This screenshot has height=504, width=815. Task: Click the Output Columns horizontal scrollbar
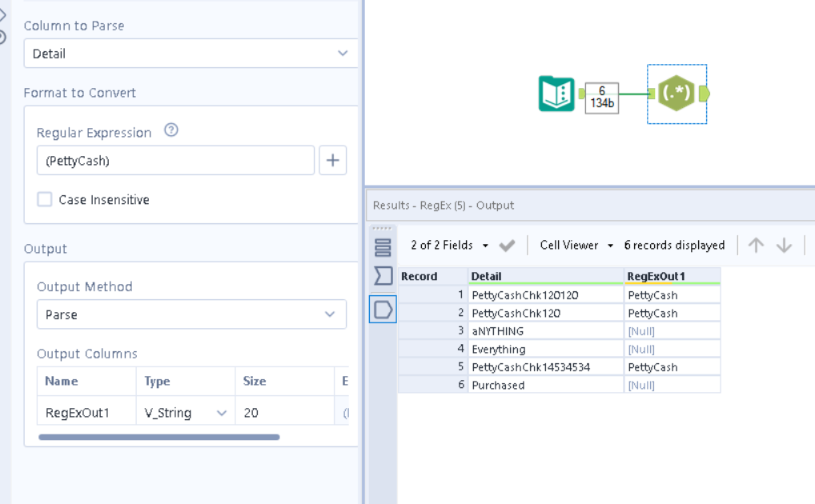(159, 437)
